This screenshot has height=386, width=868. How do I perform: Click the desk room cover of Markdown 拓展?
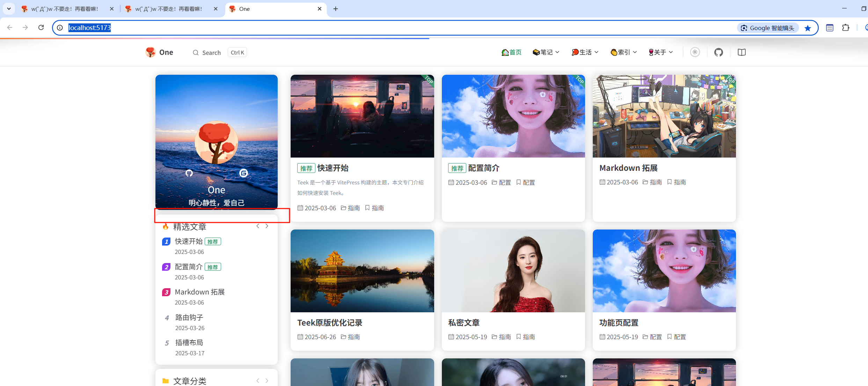point(664,116)
